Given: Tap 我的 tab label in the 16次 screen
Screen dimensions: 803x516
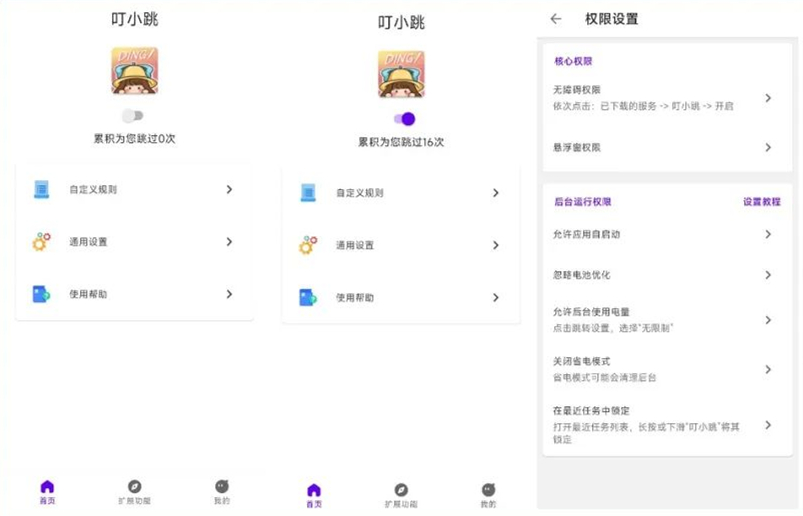Looking at the screenshot, I should click(x=489, y=504).
